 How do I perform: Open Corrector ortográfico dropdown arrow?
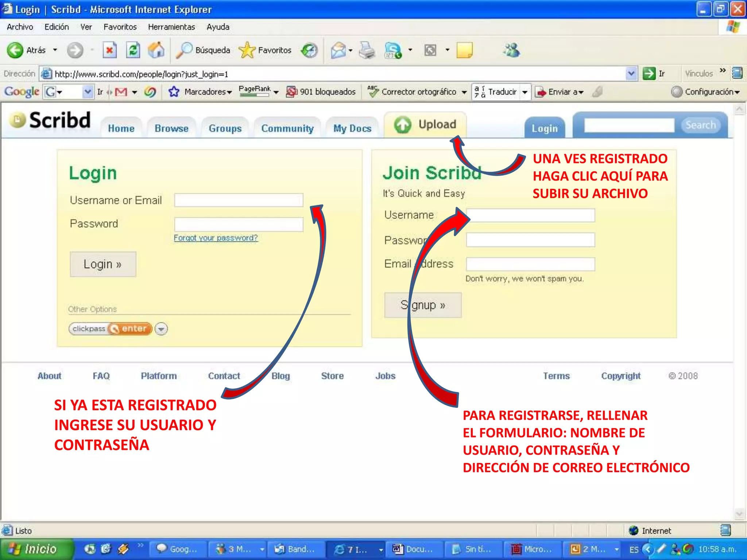tap(464, 92)
